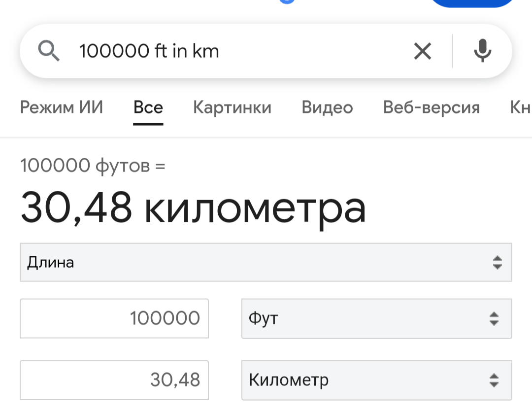Click the up-down arrows on Километр selector
Viewport: 532px width, 416px height.
tap(494, 380)
